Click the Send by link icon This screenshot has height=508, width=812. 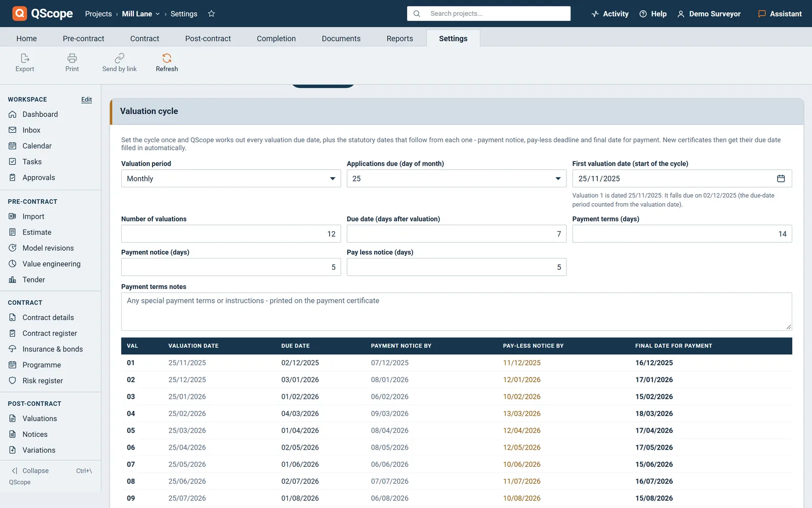point(119,58)
